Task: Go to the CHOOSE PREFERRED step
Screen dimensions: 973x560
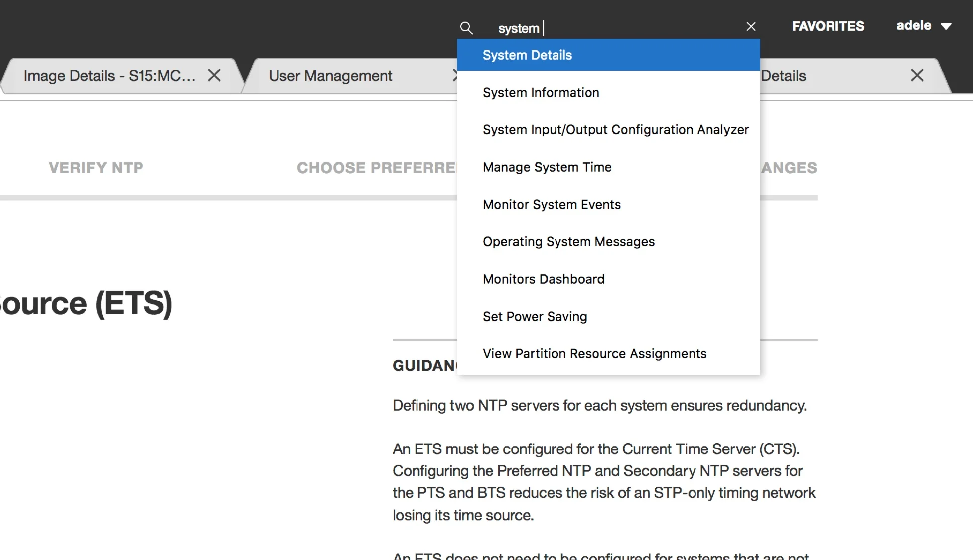Action: [x=376, y=168]
